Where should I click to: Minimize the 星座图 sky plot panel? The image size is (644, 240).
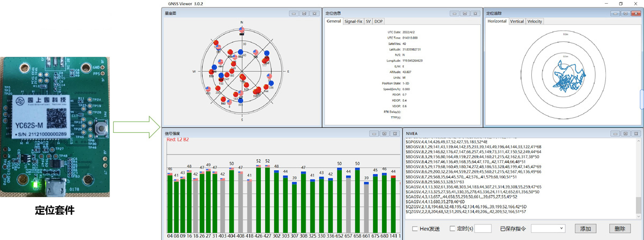[x=292, y=13]
